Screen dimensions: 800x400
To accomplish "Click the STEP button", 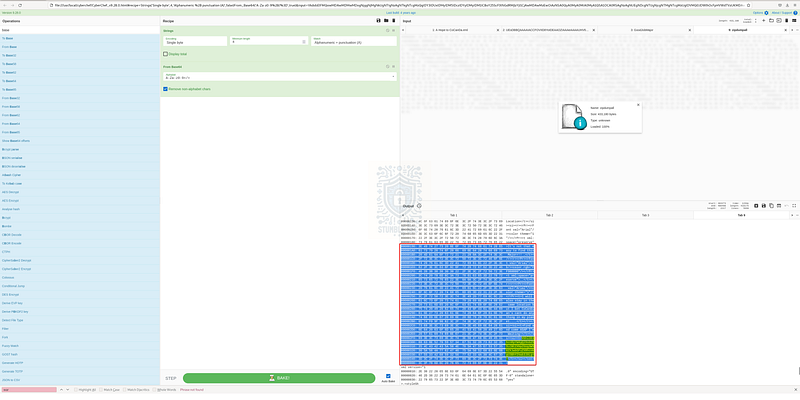I will tap(171, 378).
